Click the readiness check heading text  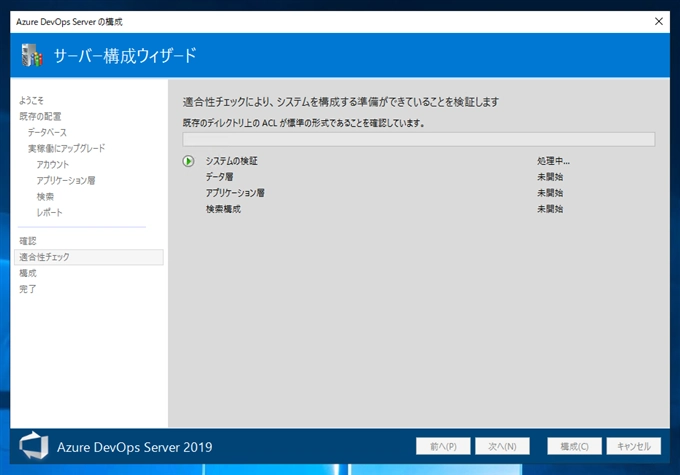point(341,102)
